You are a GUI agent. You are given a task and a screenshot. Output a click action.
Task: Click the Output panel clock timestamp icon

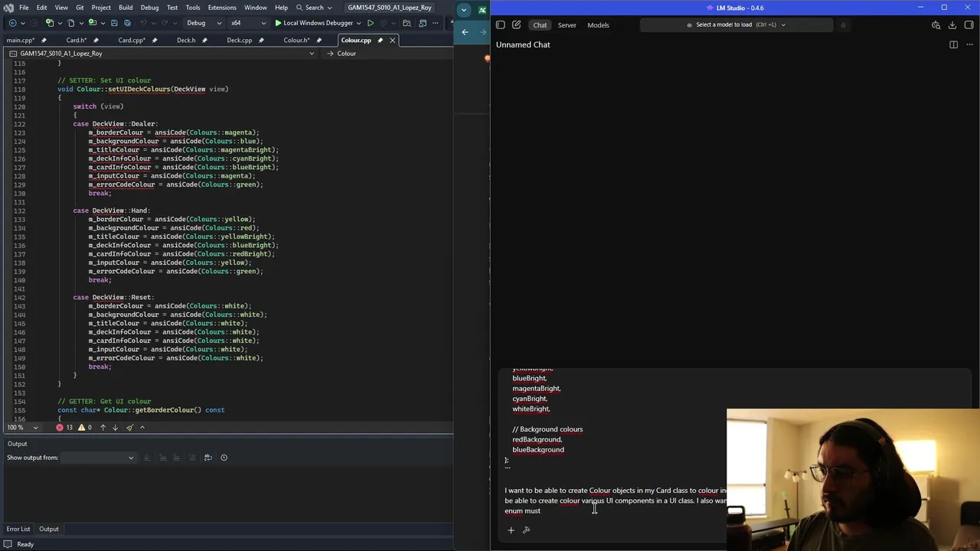[224, 458]
